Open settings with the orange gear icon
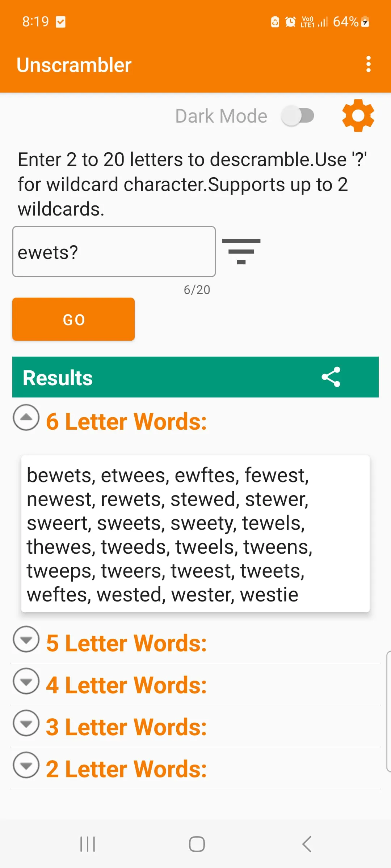This screenshot has width=391, height=868. click(358, 116)
